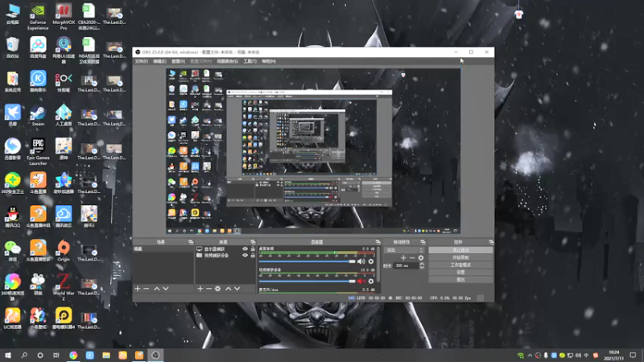Remove transition with the minus icon
This screenshot has height=362, width=644.
[412, 257]
